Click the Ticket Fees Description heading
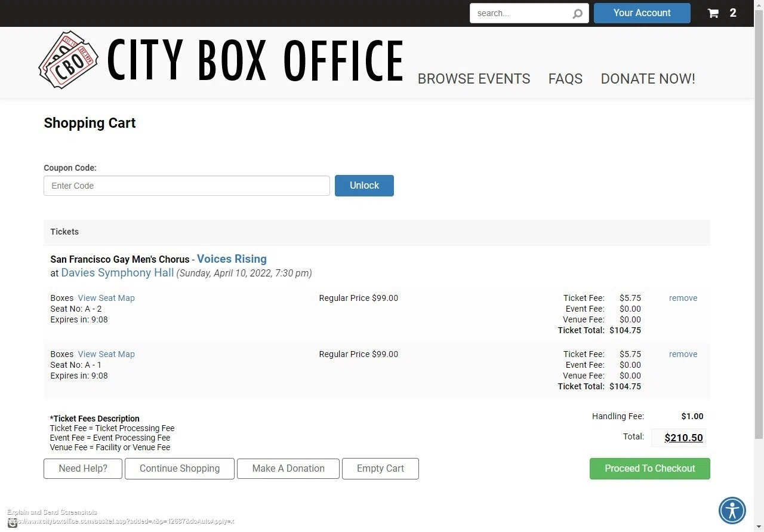Screen dimensions: 764x532 95,419
